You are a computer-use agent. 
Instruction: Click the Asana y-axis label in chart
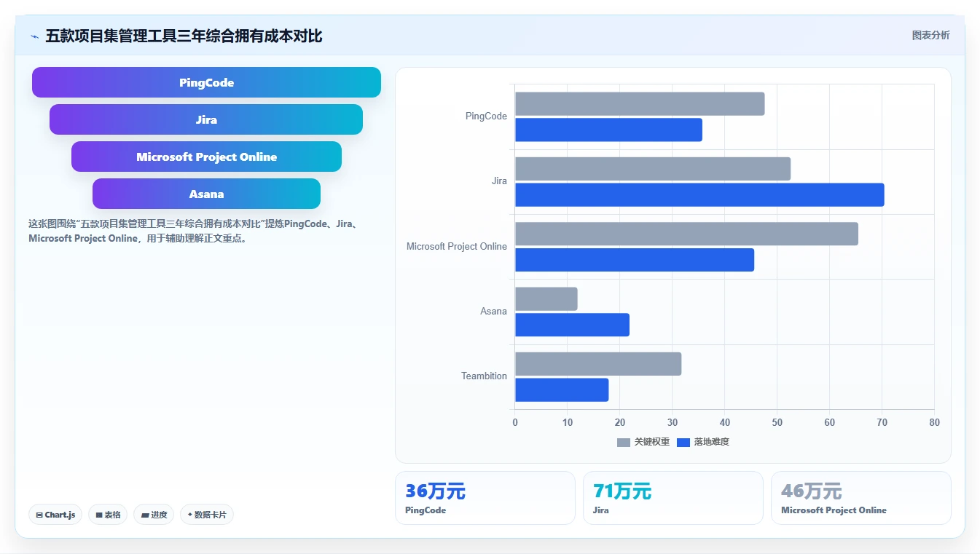(x=493, y=311)
